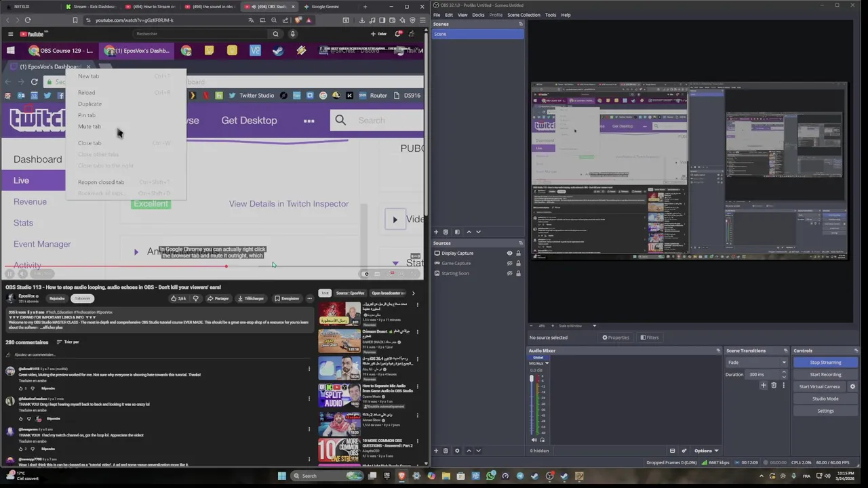Add a new scene in Scenes panel
The height and width of the screenshot is (488, 868).
436,232
